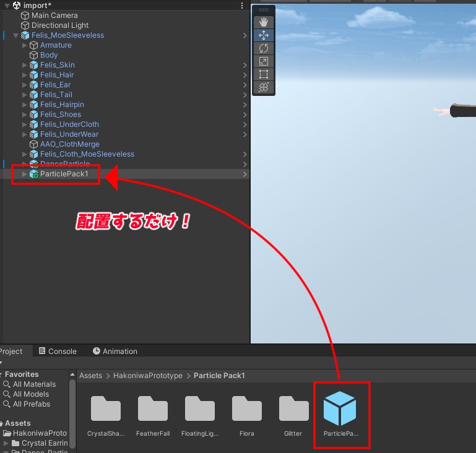Select the Hand view tool
476x453 pixels.
pyautogui.click(x=264, y=22)
